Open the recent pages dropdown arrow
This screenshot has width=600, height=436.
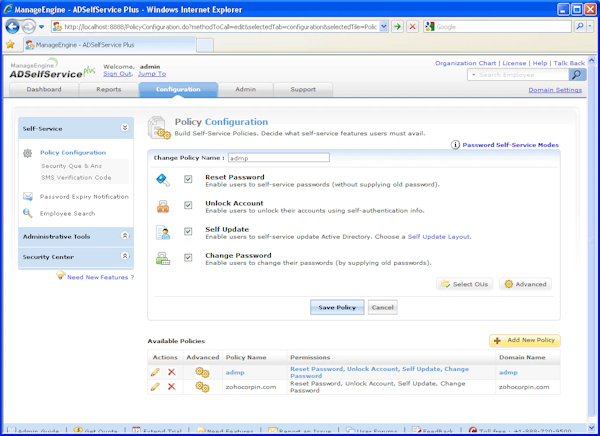pyautogui.click(x=41, y=27)
